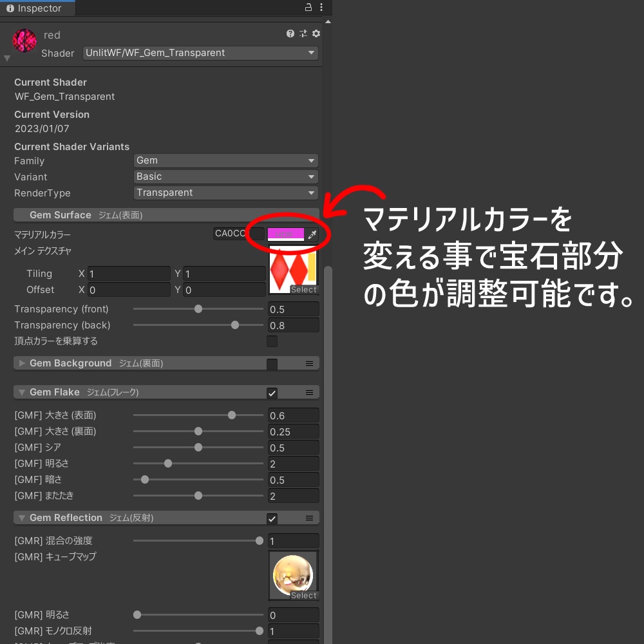The width and height of the screenshot is (644, 644).
Task: Click the eyedropper next to the HDR color swatch
Action: click(x=312, y=234)
